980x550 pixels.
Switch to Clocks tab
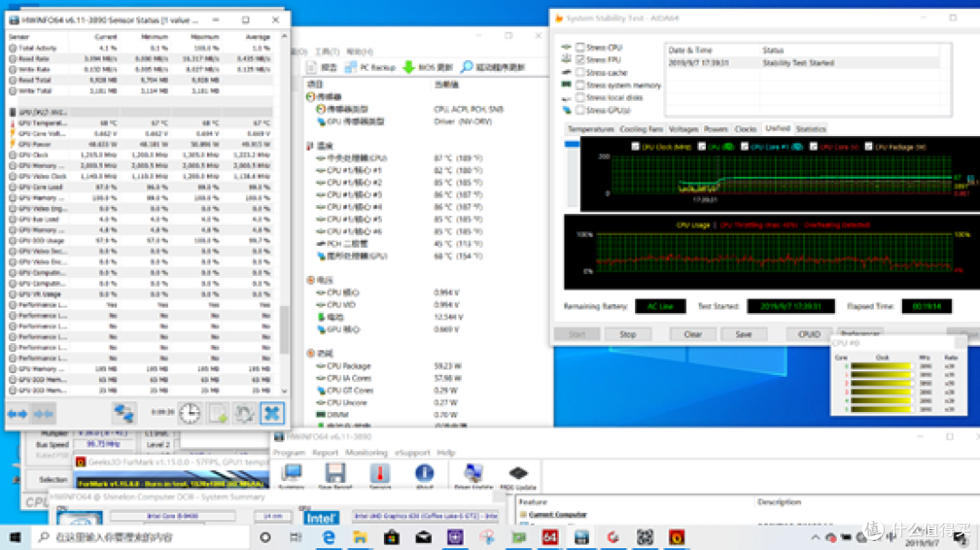tap(746, 129)
